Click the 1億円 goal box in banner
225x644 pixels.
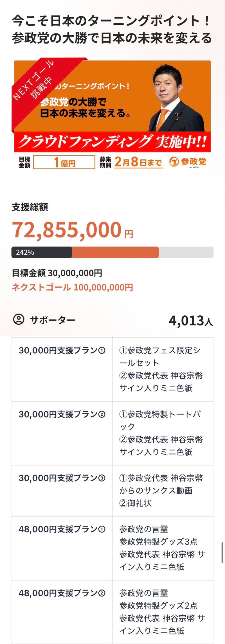point(64,162)
